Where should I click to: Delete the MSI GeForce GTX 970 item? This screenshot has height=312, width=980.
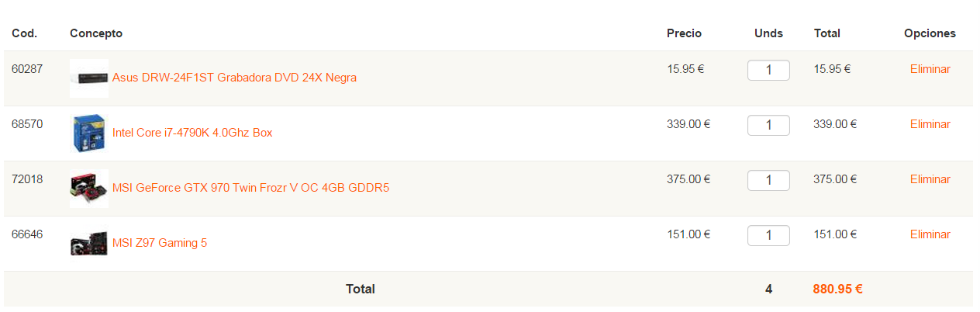click(x=930, y=179)
